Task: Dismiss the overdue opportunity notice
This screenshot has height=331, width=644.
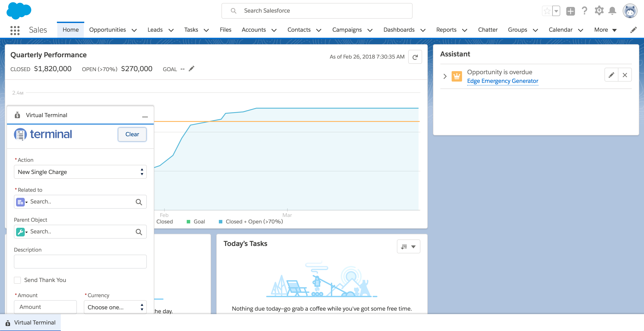Action: coord(625,75)
